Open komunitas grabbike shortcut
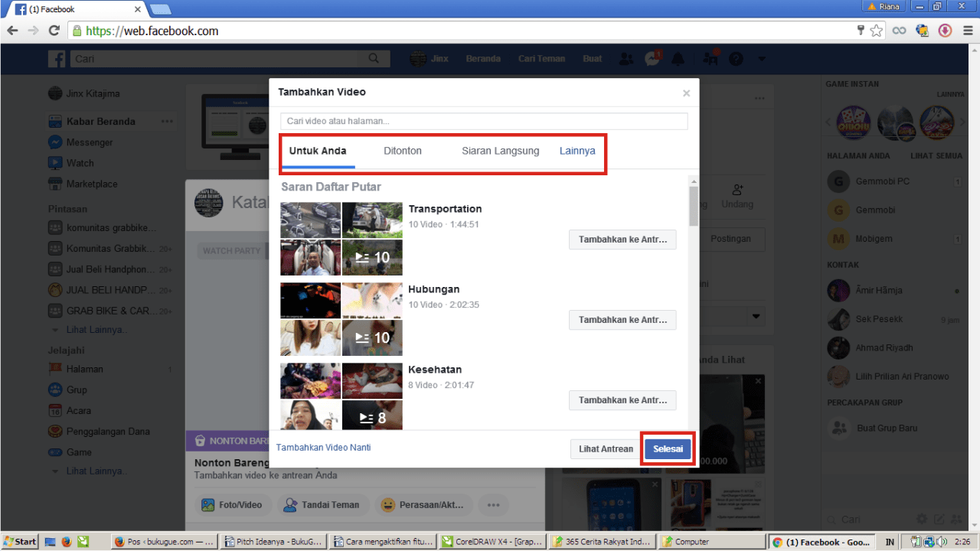Screen dimensions: 980x551 102,228
